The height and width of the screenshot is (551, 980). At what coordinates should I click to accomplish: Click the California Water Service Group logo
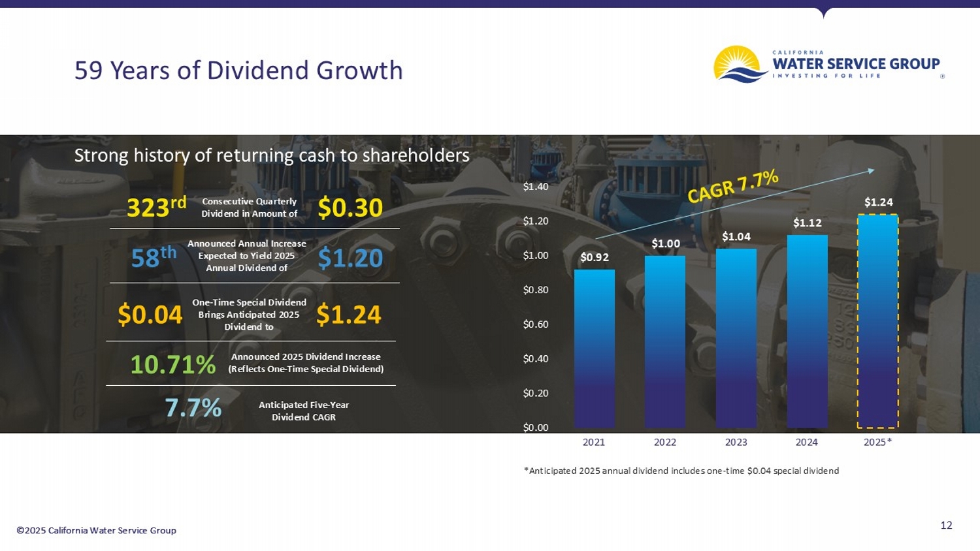point(826,64)
